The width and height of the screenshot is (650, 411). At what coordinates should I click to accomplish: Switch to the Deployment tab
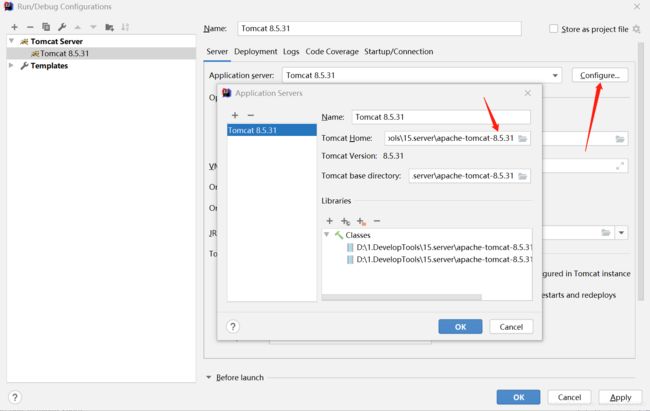[x=255, y=51]
